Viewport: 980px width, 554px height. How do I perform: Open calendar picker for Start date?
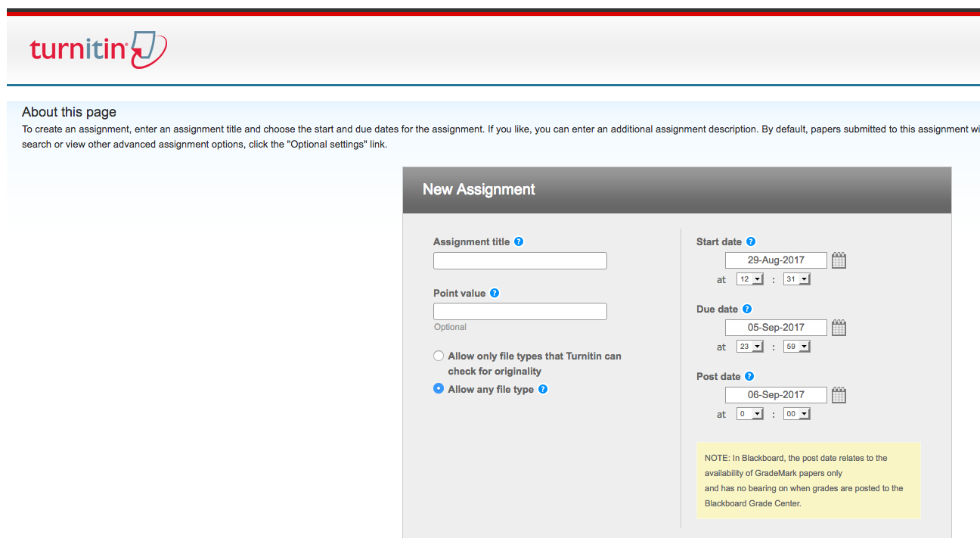pyautogui.click(x=839, y=260)
